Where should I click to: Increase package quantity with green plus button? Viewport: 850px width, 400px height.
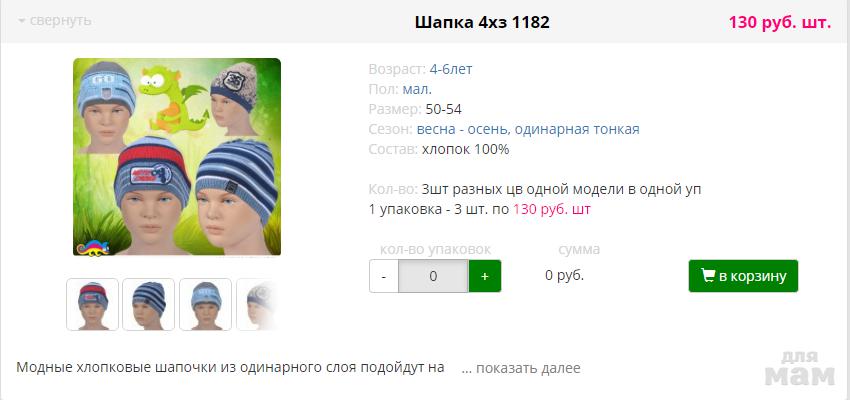click(485, 276)
